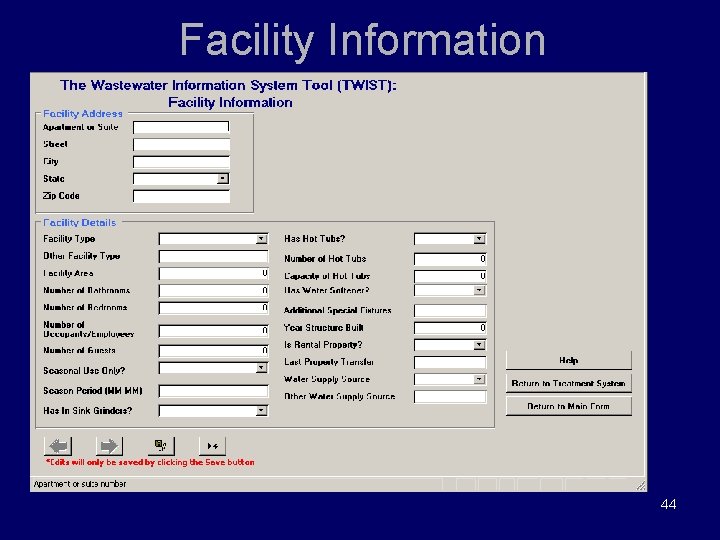
Task: Click the Additional Special Fixtures field
Action: click(450, 310)
